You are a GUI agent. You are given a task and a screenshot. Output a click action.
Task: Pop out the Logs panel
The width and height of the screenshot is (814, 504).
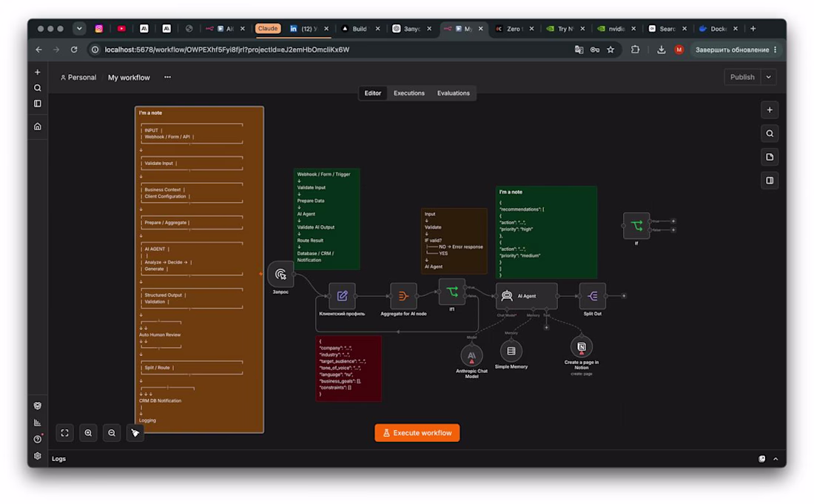[761, 459]
